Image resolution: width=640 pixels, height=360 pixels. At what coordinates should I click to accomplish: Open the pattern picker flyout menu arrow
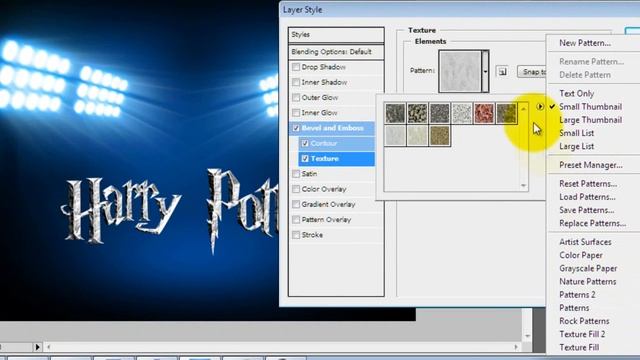[540, 107]
